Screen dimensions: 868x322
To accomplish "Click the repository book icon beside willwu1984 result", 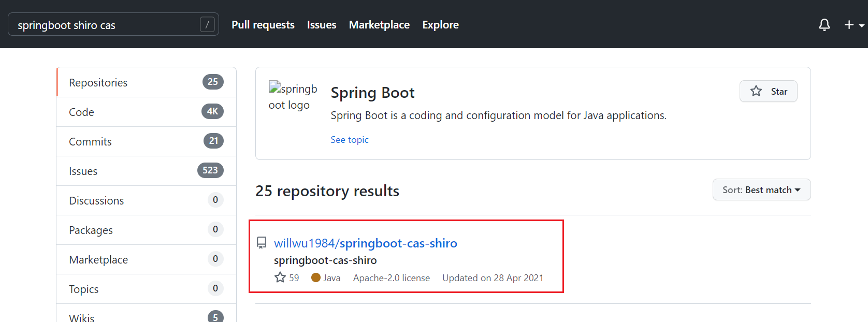I will tap(262, 243).
